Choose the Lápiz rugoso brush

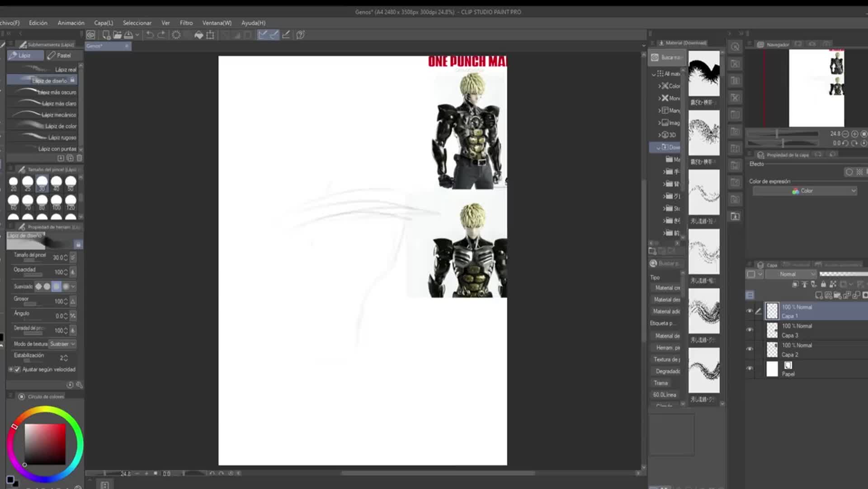pyautogui.click(x=42, y=137)
